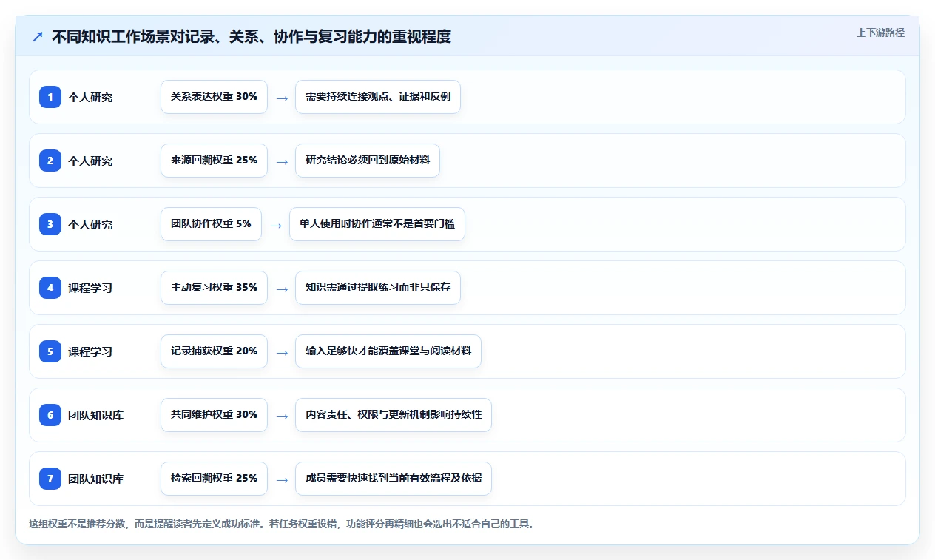Click 知识需通过提取练习而非只保存 box
This screenshot has width=935, height=560.
coord(378,288)
